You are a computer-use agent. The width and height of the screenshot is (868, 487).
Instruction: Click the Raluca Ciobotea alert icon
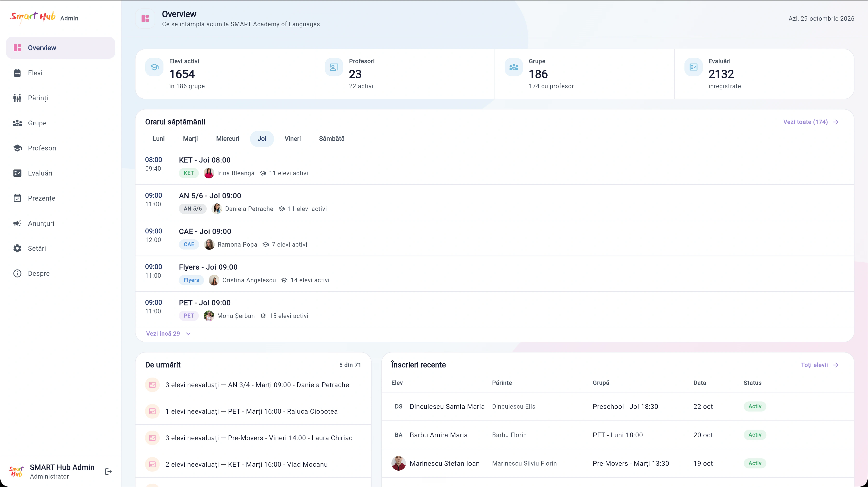(x=152, y=412)
